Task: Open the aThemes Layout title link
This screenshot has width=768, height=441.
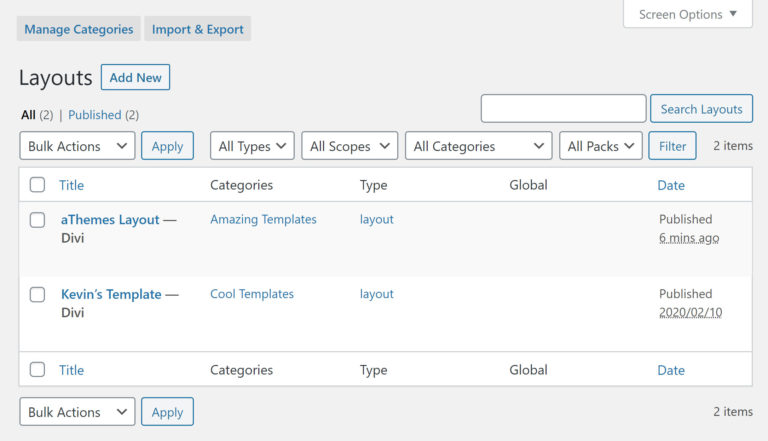Action: pos(110,220)
